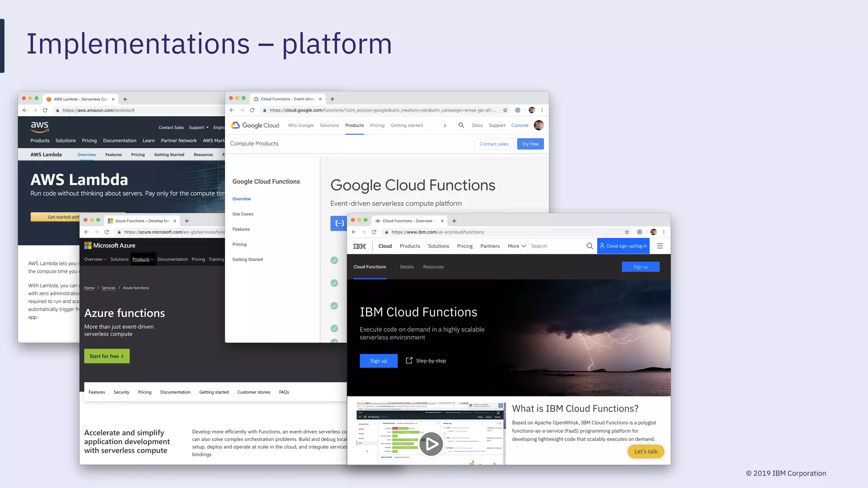Click the chevron to scroll Google Cloud nav
The width and height of the screenshot is (868, 488).
point(445,125)
